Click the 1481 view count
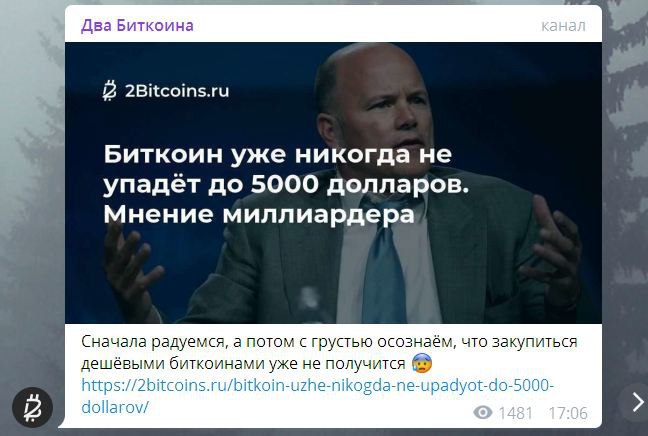The height and width of the screenshot is (436, 648). (515, 412)
